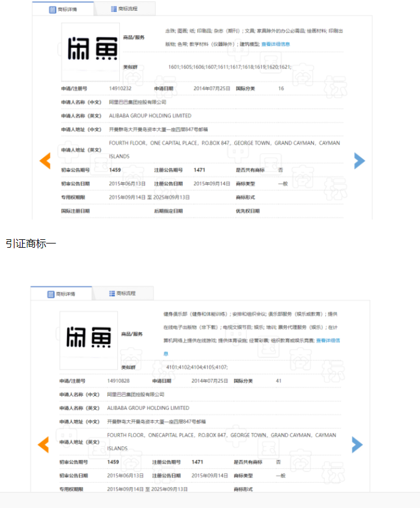Click similar group codes 4101;4102;4104;4105;4107

(197, 367)
